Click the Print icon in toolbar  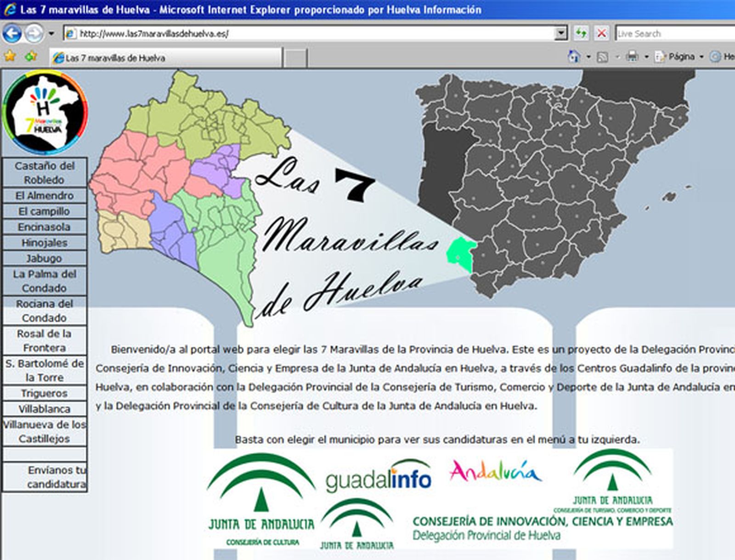(x=633, y=57)
